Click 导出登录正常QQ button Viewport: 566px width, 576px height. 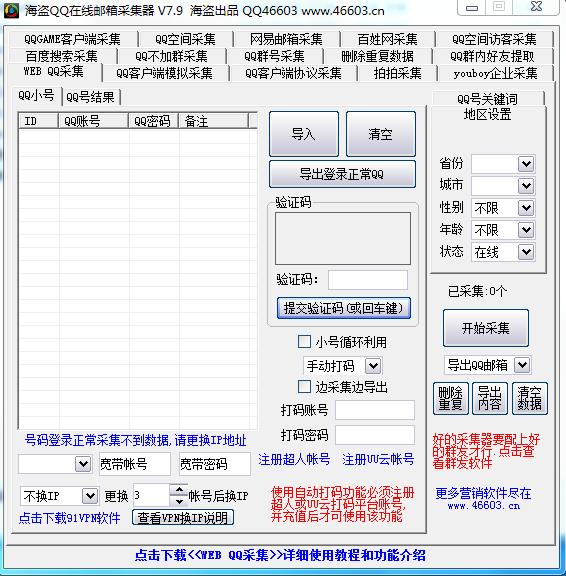click(x=342, y=174)
